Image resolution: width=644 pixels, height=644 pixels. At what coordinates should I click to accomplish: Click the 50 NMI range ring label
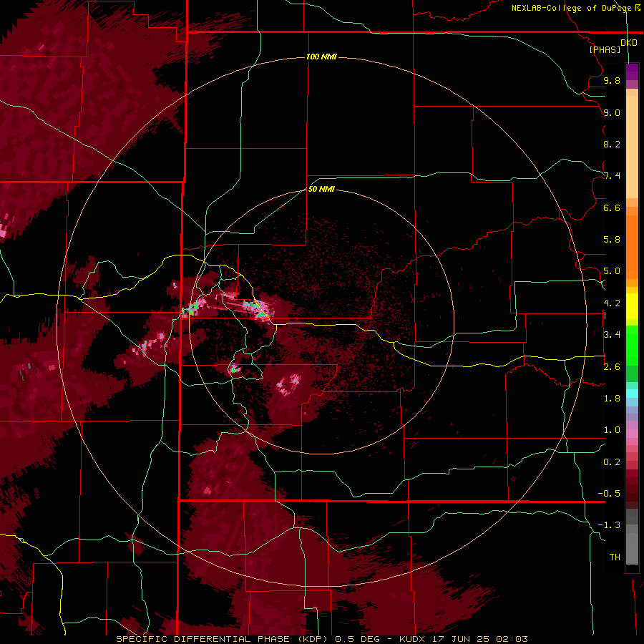(x=321, y=189)
